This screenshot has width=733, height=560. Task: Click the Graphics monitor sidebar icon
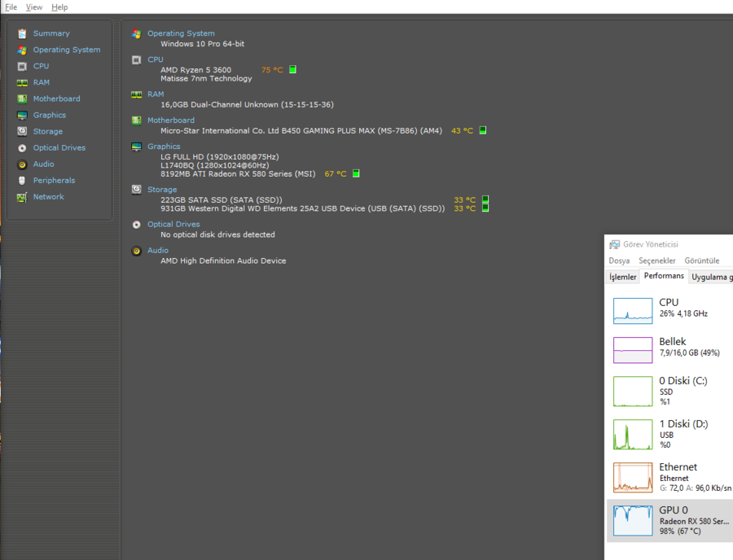pyautogui.click(x=22, y=116)
